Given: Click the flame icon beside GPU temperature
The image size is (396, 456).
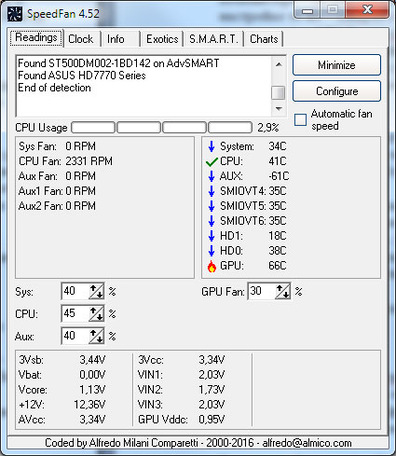Looking at the screenshot, I should 212,266.
